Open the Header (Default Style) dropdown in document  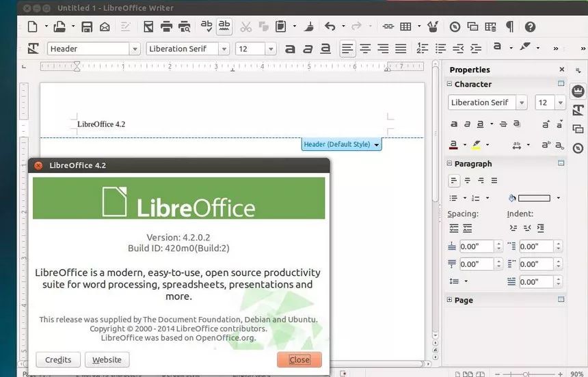click(x=377, y=145)
